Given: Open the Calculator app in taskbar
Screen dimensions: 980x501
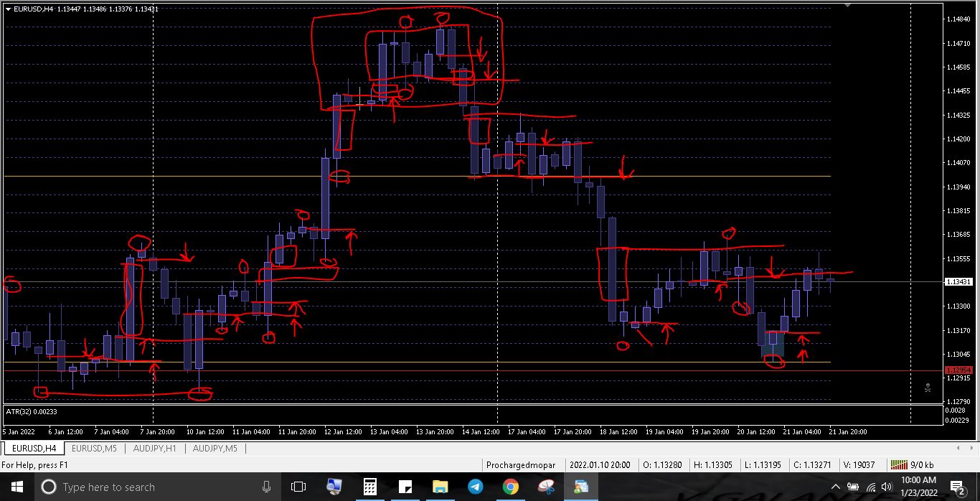Looking at the screenshot, I should point(369,487).
